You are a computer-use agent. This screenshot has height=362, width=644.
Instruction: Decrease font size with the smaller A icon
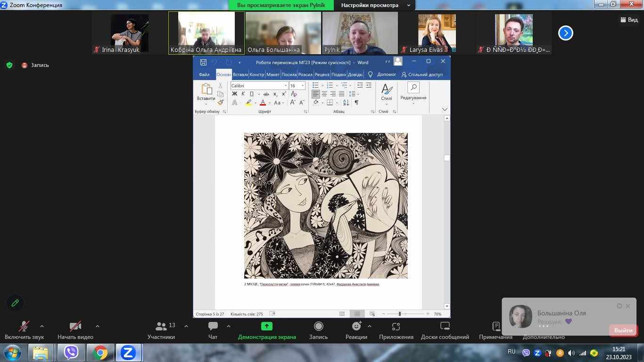point(302,102)
